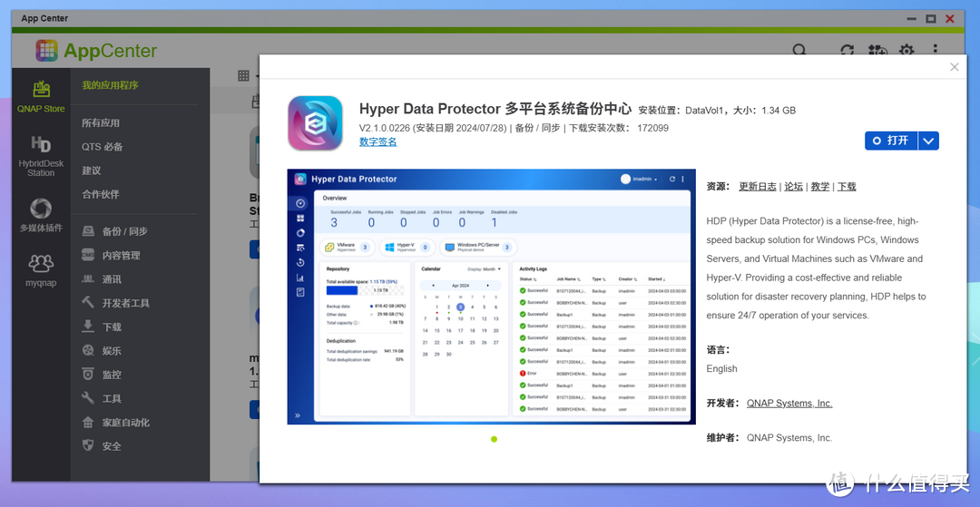
Task: Open the 更新日志 resource link
Action: tap(757, 186)
